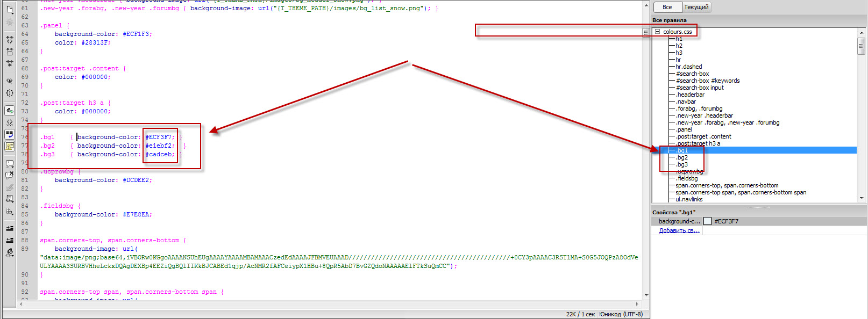Switch to the Текущий tab
This screenshot has height=319, width=868.
click(x=696, y=7)
